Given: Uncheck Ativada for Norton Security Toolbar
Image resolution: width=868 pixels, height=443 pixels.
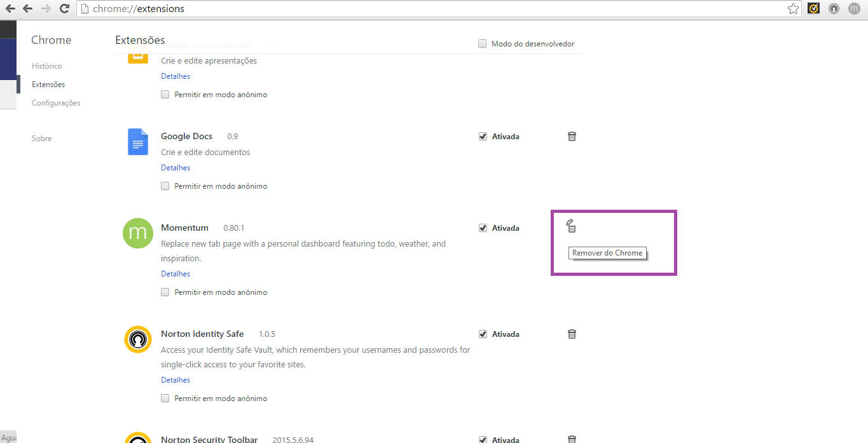Looking at the screenshot, I should (483, 439).
